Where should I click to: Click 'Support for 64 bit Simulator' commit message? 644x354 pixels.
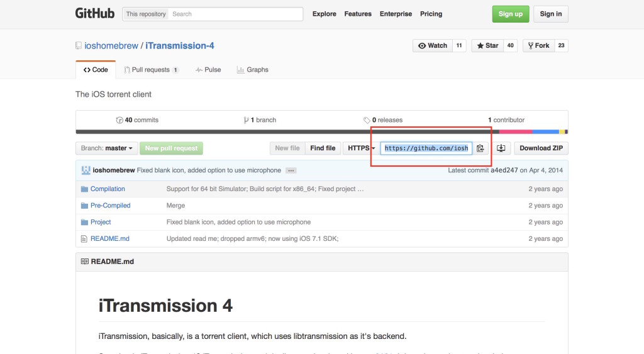pos(265,189)
